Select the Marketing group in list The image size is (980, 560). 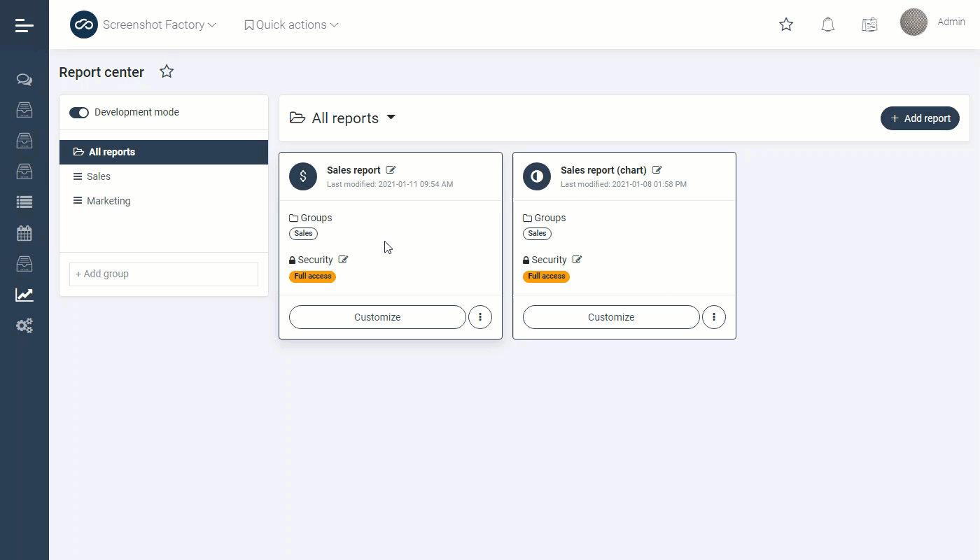coord(108,201)
